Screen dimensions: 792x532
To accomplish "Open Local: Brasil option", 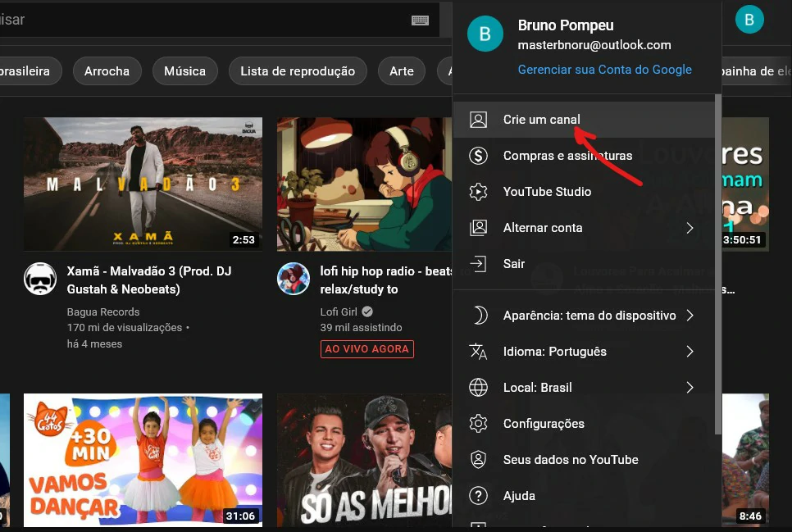I will pos(584,388).
